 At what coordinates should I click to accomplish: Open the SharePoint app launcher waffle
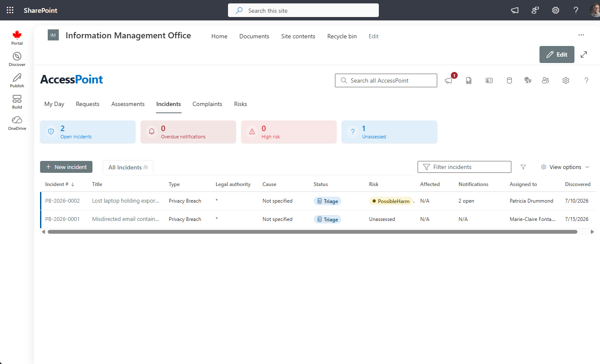(x=10, y=10)
